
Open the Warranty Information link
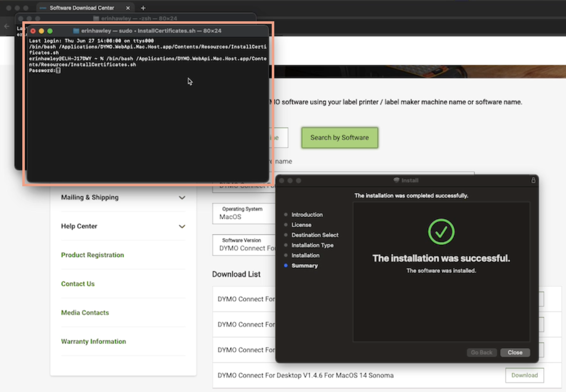click(94, 341)
